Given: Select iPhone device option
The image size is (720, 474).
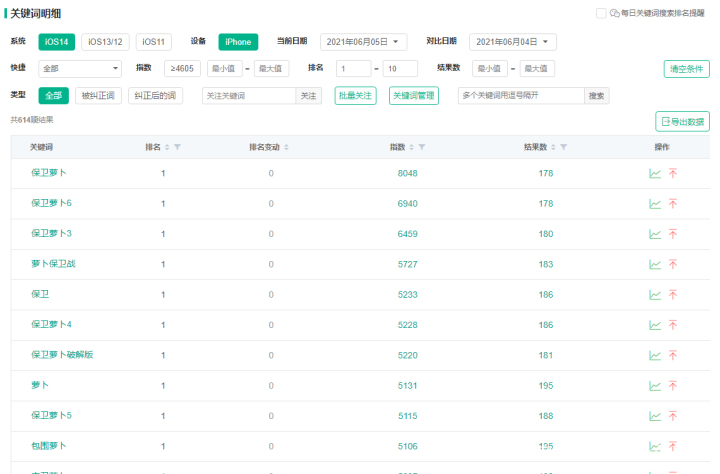Looking at the screenshot, I should [238, 42].
